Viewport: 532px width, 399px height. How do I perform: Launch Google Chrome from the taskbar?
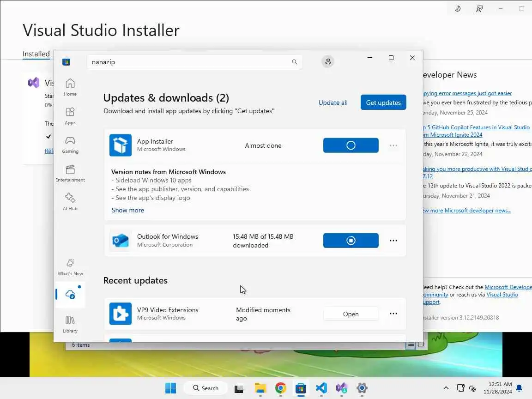pos(281,388)
